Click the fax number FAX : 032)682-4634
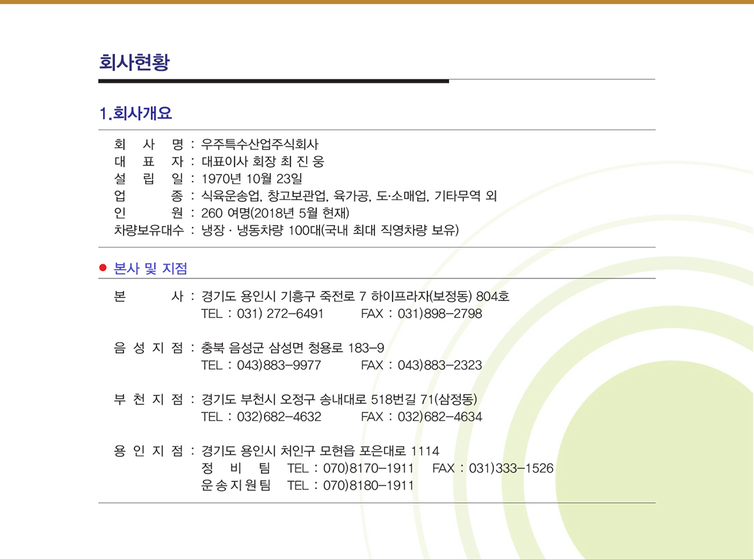Screen dimensions: 754x560 coord(422,417)
